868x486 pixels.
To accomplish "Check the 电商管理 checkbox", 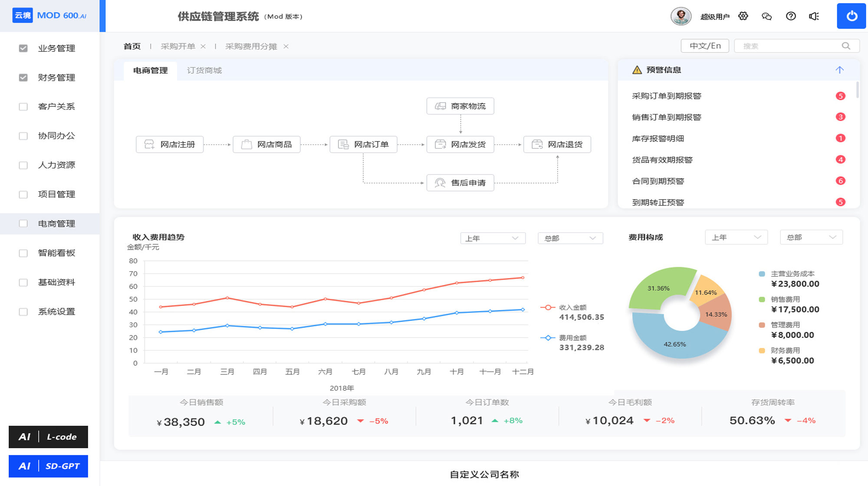I will coord(23,223).
